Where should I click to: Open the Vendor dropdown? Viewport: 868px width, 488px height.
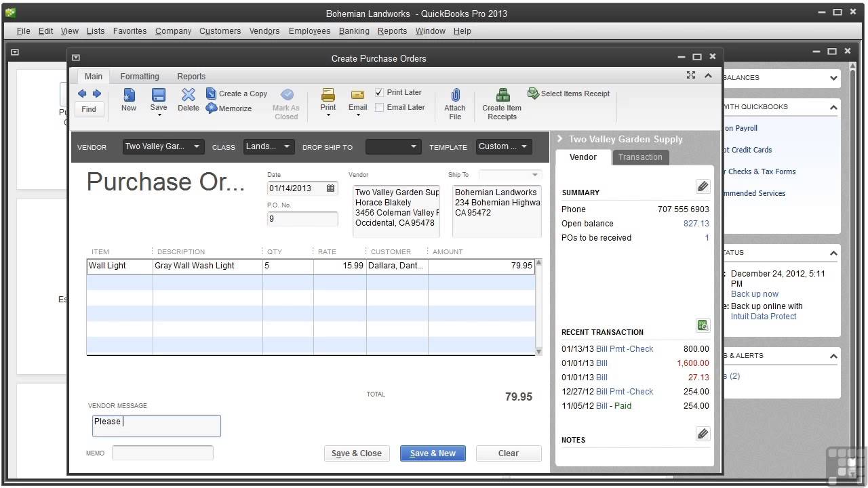197,146
